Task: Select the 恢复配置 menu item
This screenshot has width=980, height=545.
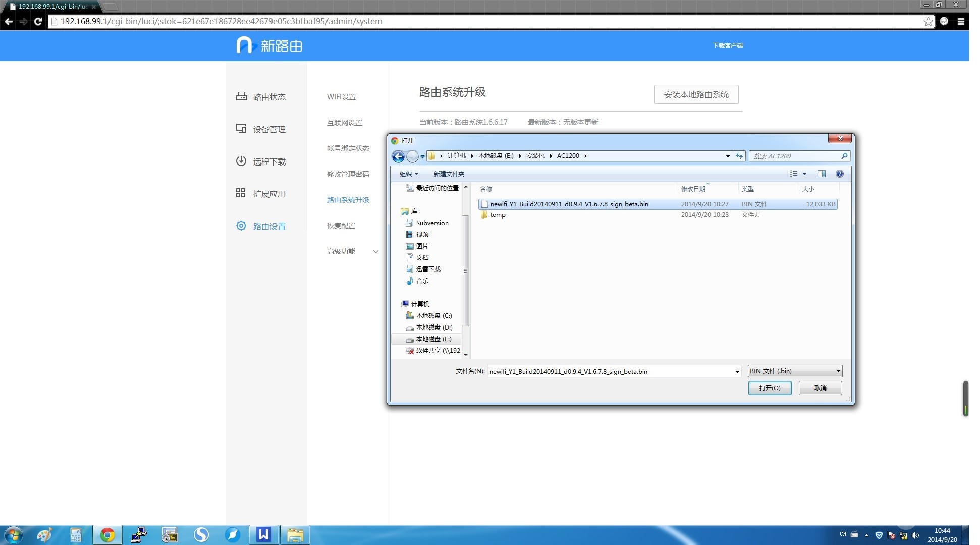Action: pyautogui.click(x=341, y=226)
